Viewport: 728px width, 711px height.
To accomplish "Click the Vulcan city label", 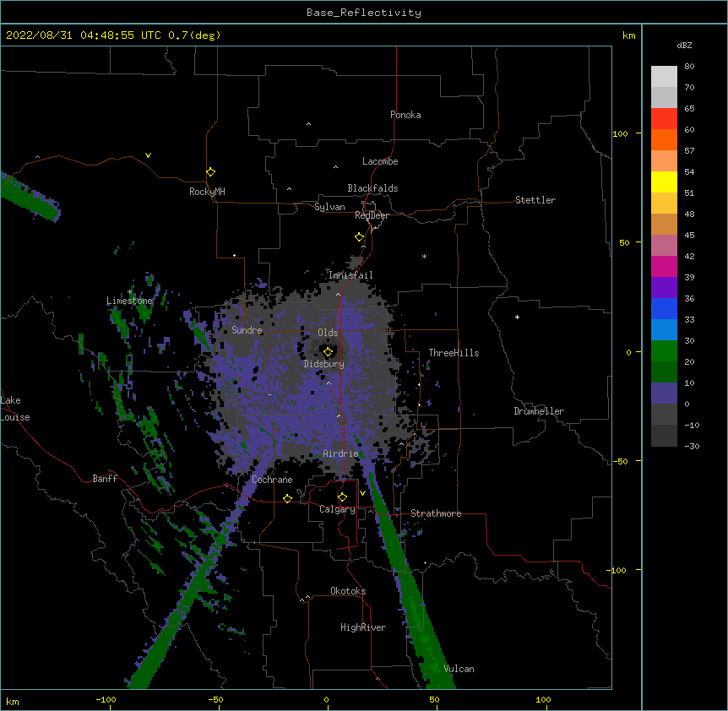I will 459,669.
